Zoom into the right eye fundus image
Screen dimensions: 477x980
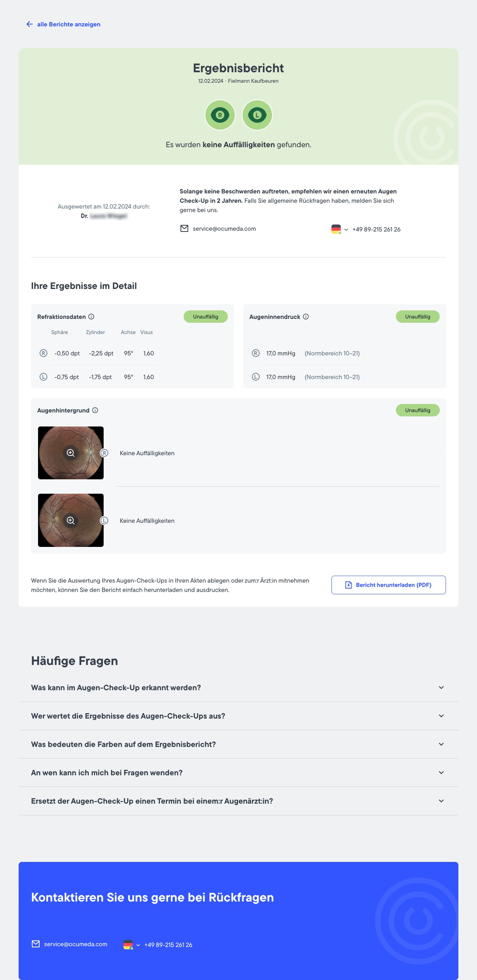71,453
